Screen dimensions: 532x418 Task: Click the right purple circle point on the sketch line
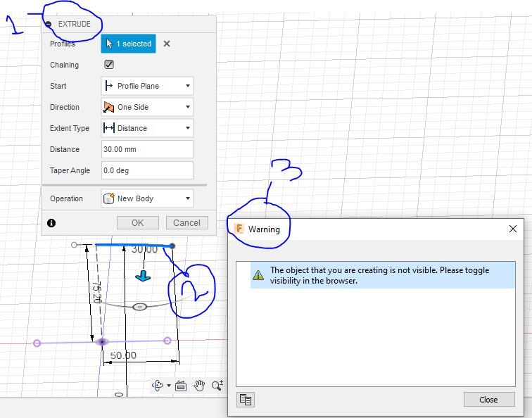[167, 341]
